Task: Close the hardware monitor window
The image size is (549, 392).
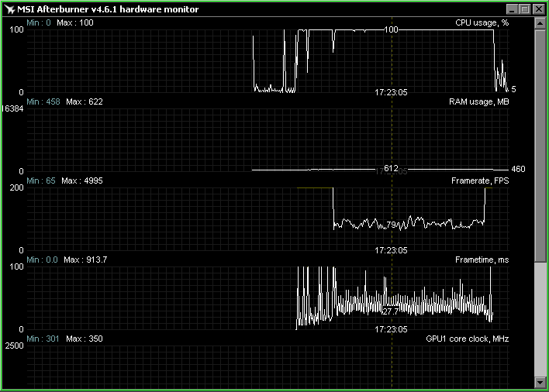Action: (538, 9)
